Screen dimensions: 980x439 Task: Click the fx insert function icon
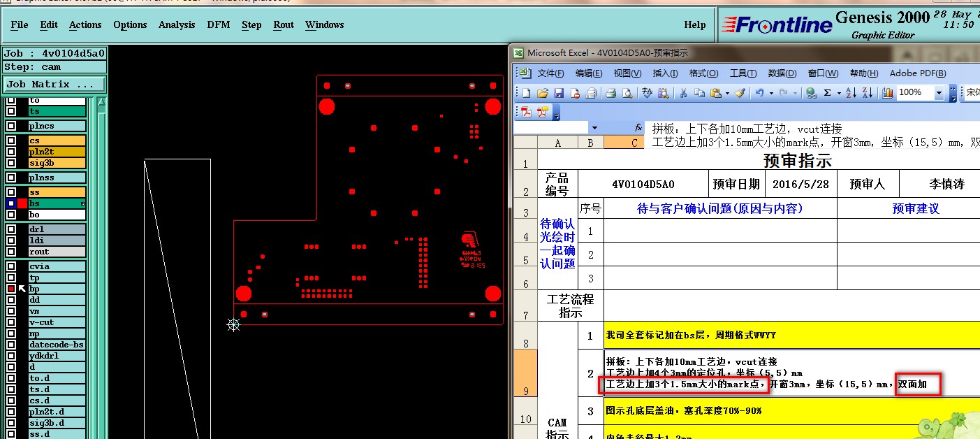638,128
